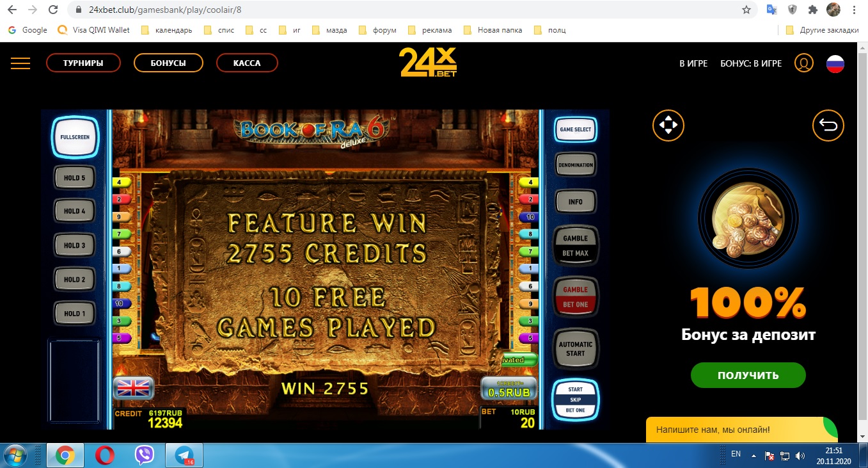Expand the Другие закладки bookmarks folder
The width and height of the screenshot is (868, 468).
(x=822, y=30)
